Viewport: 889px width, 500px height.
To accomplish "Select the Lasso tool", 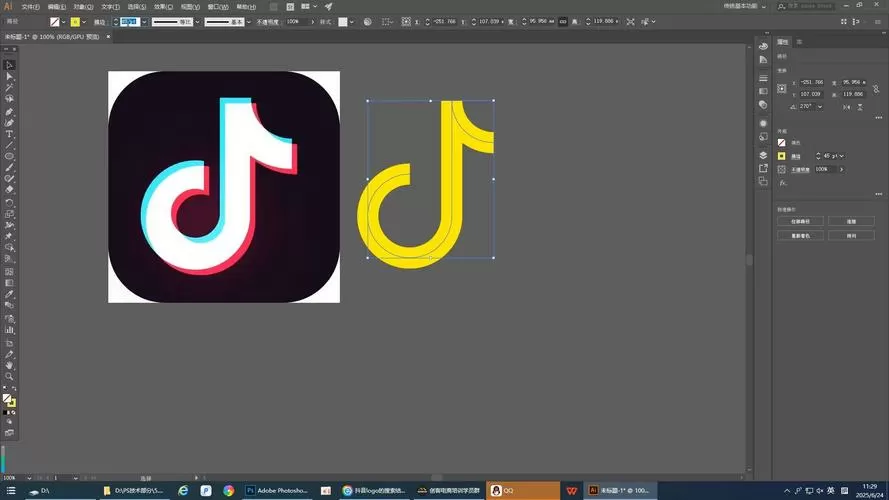I will point(9,99).
